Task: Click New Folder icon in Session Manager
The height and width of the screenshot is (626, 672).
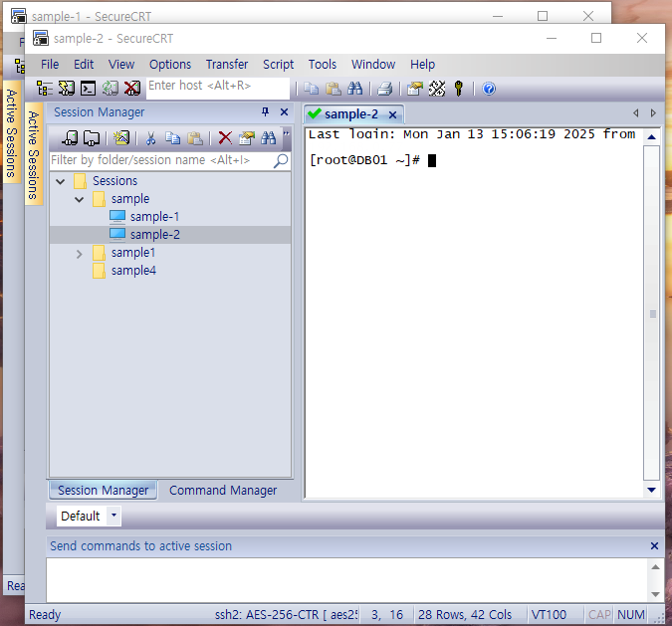Action: (x=92, y=138)
